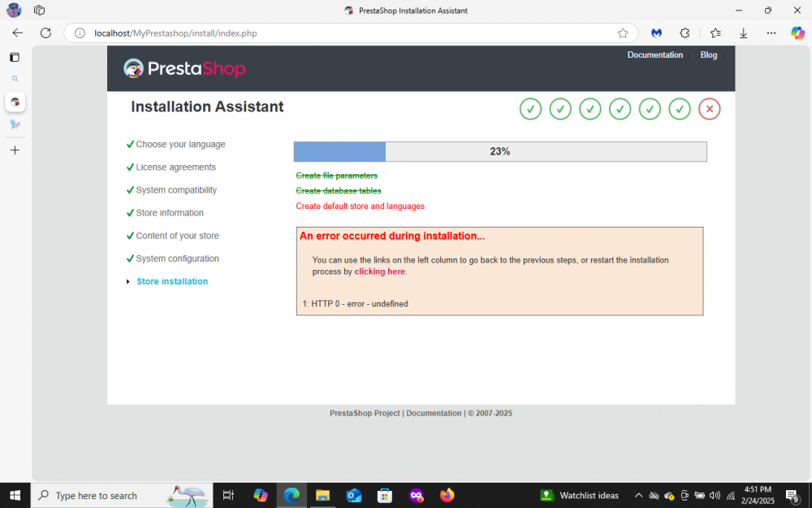Screen dimensions: 812x508
Task: Click inside the address bar URL field
Action: [244, 33]
